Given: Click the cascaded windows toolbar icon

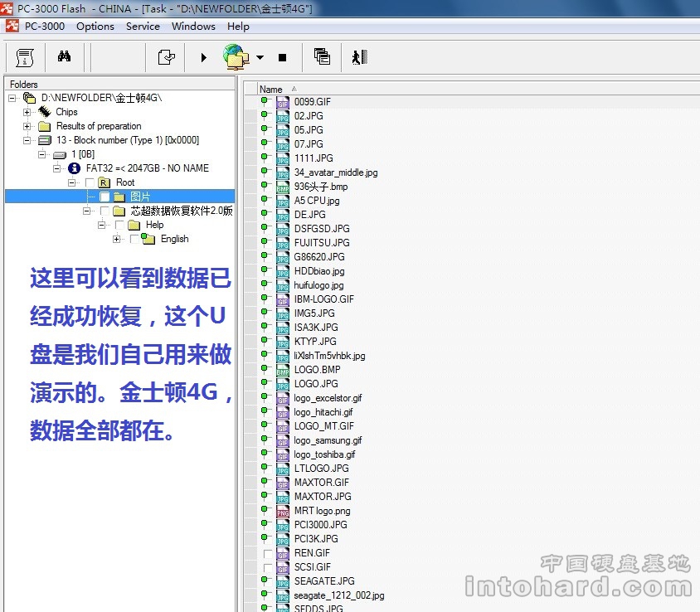Looking at the screenshot, I should [322, 56].
